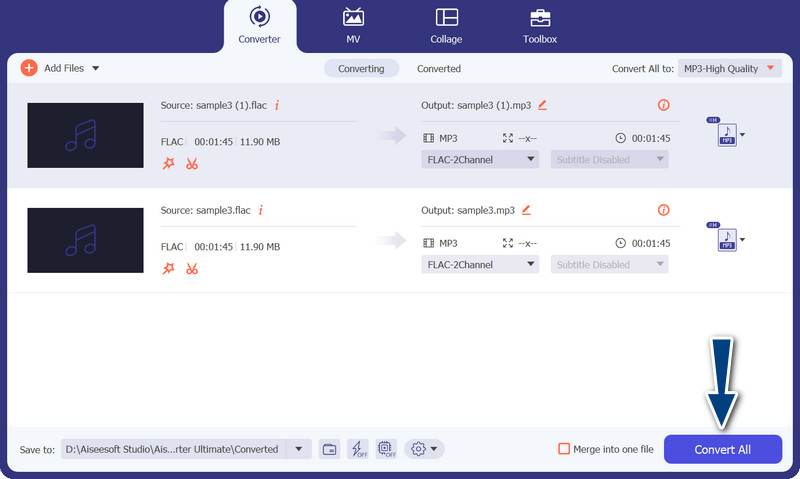Click the orange output info icon for sample3.mp3
The width and height of the screenshot is (800, 479).
tap(663, 210)
